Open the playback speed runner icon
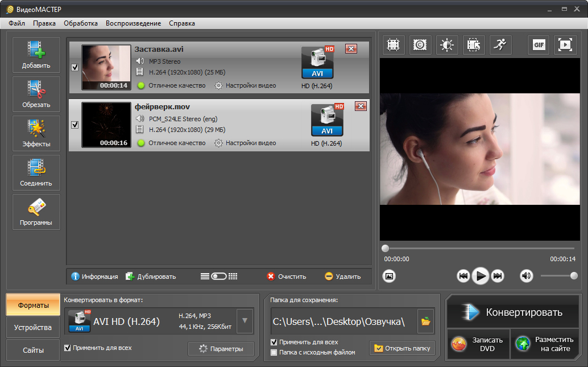588x367 pixels. 500,45
